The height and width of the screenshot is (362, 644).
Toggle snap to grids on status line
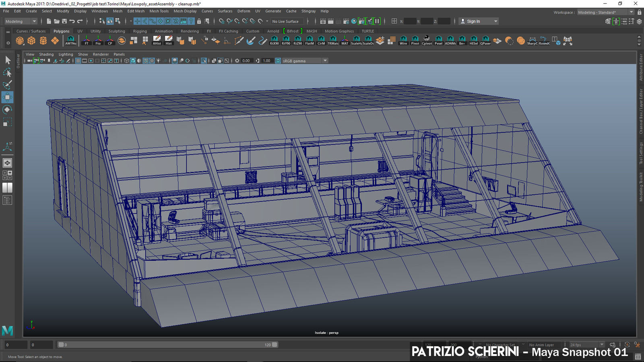pos(222,21)
